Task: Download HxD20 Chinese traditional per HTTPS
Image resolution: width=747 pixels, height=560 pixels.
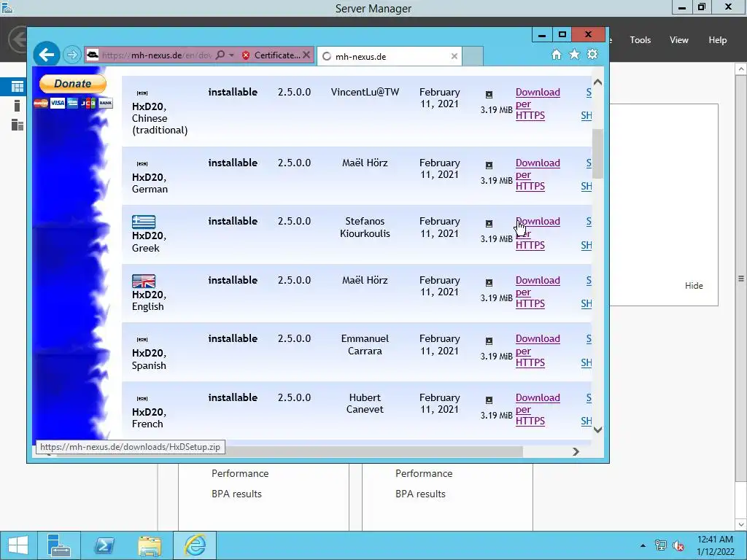Action: pos(538,104)
